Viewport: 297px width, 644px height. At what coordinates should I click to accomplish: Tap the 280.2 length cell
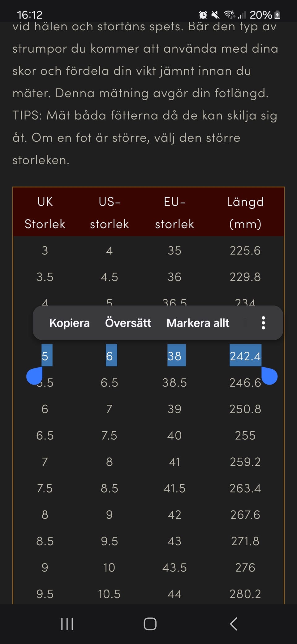(245, 594)
